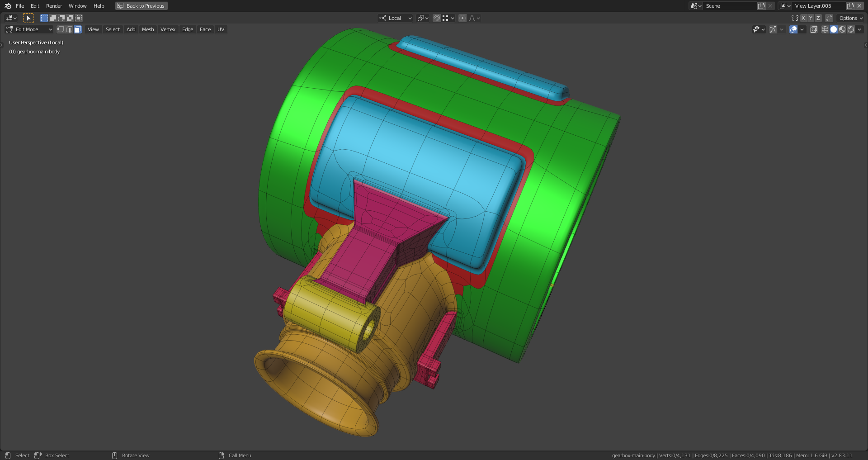
Task: Click the mesh mirror butterfly icon
Action: [x=795, y=18]
